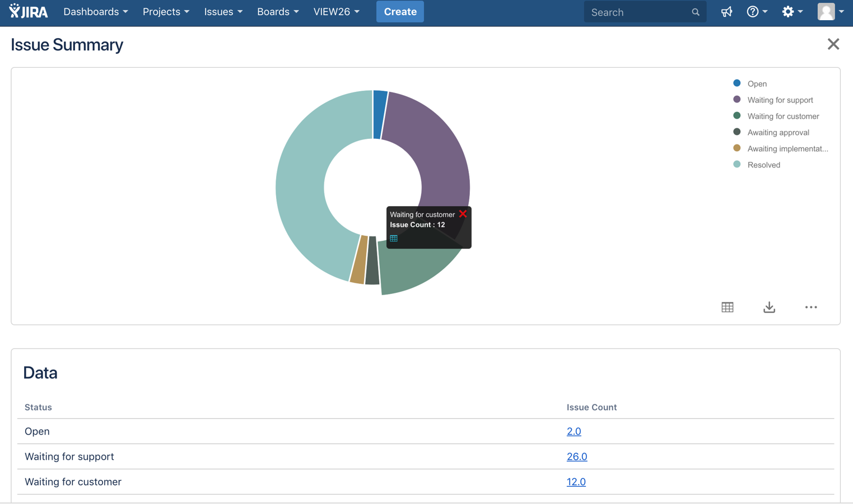Image resolution: width=853 pixels, height=504 pixels.
Task: Click the purple Waiting for support color swatch
Action: point(737,99)
